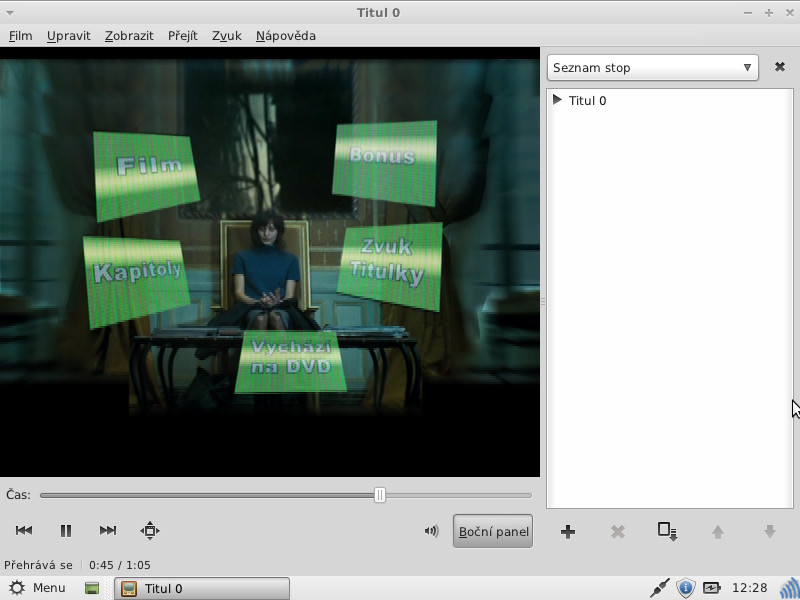Open the Seznam stop dropdown
Viewport: 800px width, 600px height.
[653, 68]
